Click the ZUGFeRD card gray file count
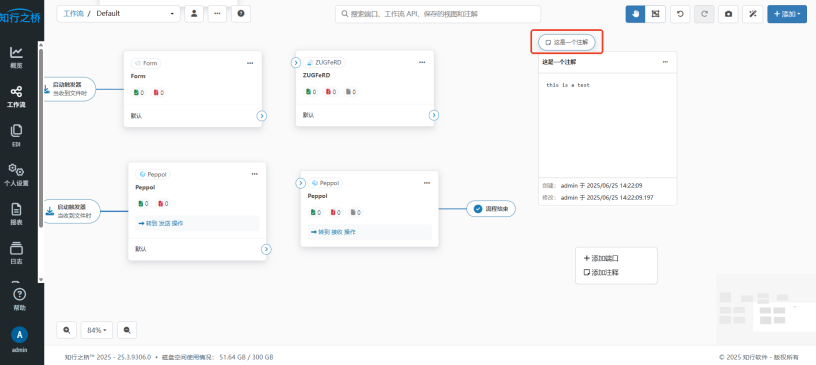Viewport: 816px width, 365px height. coord(351,92)
